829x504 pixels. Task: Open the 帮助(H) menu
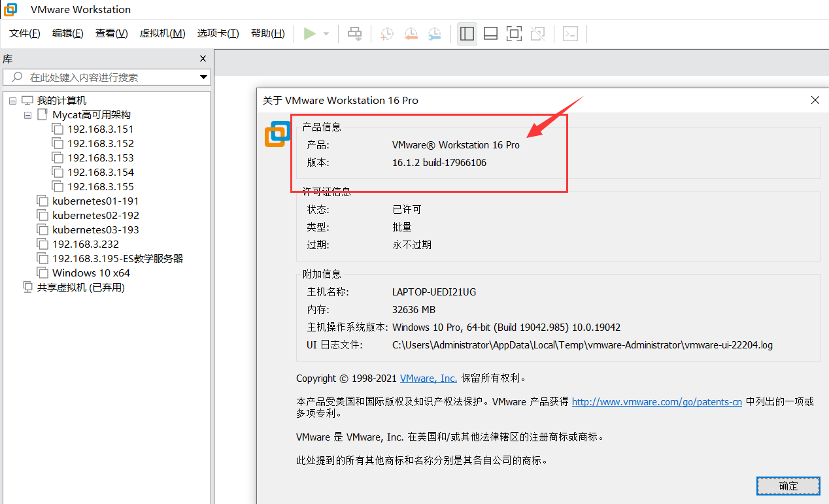pos(268,33)
